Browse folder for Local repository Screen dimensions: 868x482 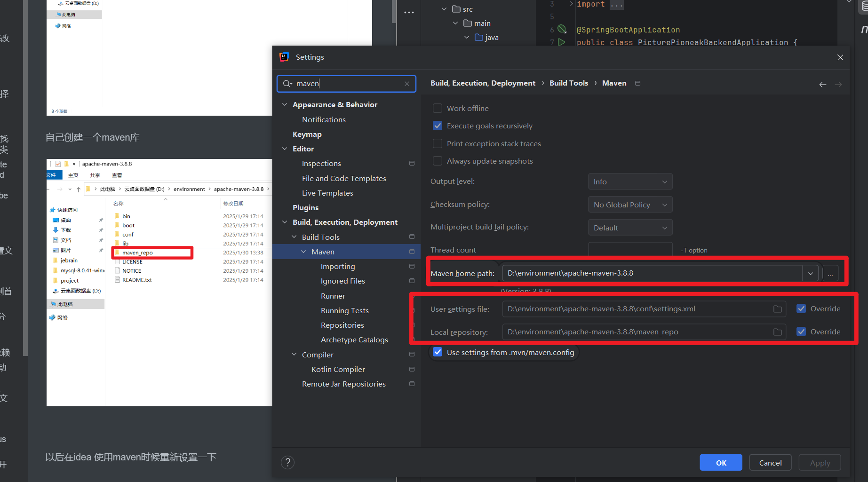pyautogui.click(x=777, y=332)
